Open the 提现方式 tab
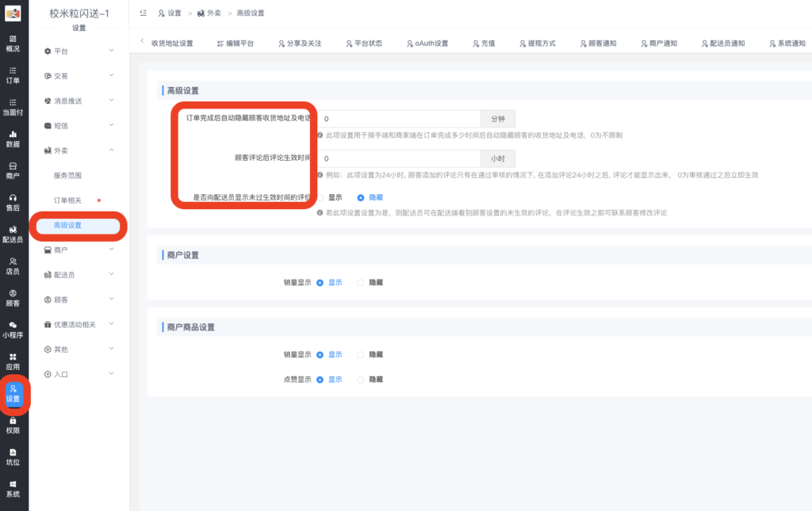This screenshot has height=511, width=812. (x=540, y=43)
